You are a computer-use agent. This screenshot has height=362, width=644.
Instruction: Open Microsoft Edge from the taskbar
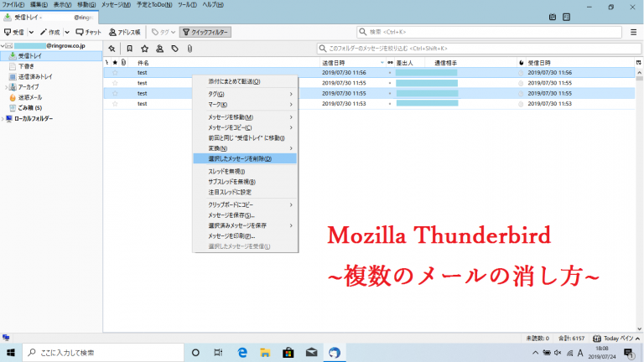[x=242, y=352]
